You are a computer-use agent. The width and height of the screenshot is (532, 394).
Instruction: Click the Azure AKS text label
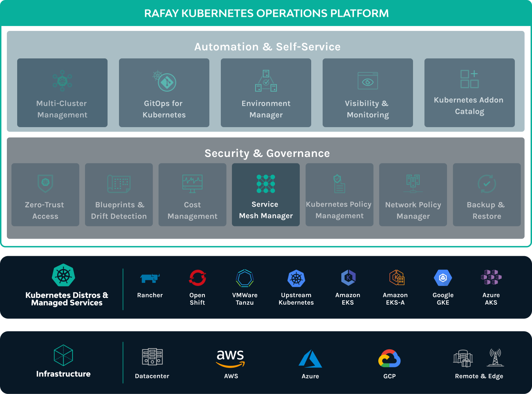[x=491, y=299]
